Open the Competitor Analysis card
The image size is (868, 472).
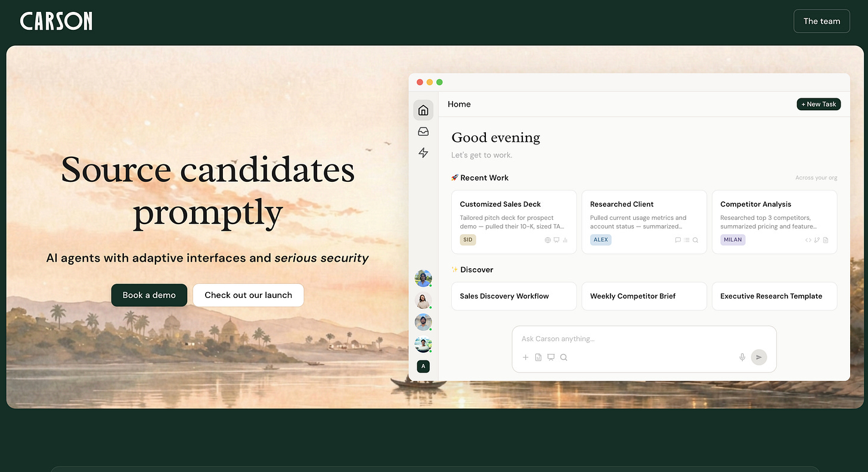tap(774, 222)
